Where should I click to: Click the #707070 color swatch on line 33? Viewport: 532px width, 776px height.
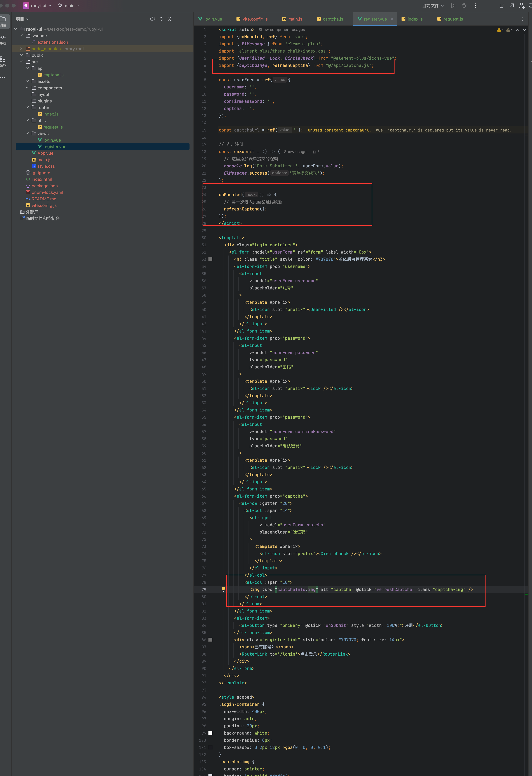pyautogui.click(x=210, y=259)
